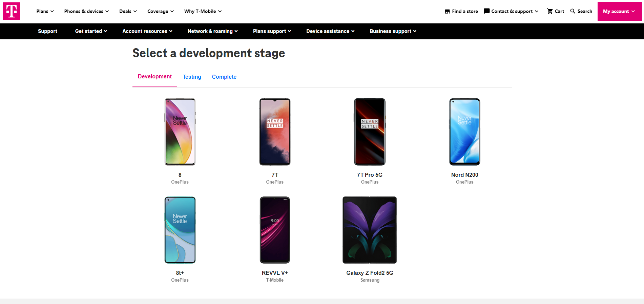
Task: Click the T-Mobile manufacturer label under REVVL V+
Action: 275,280
